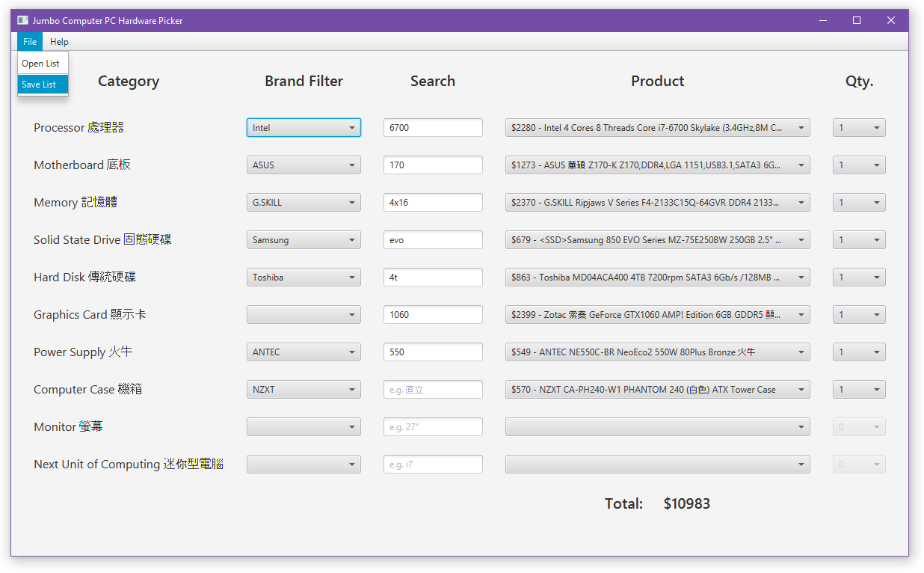
Task: Click Next Unit of Computing search field
Action: click(433, 465)
